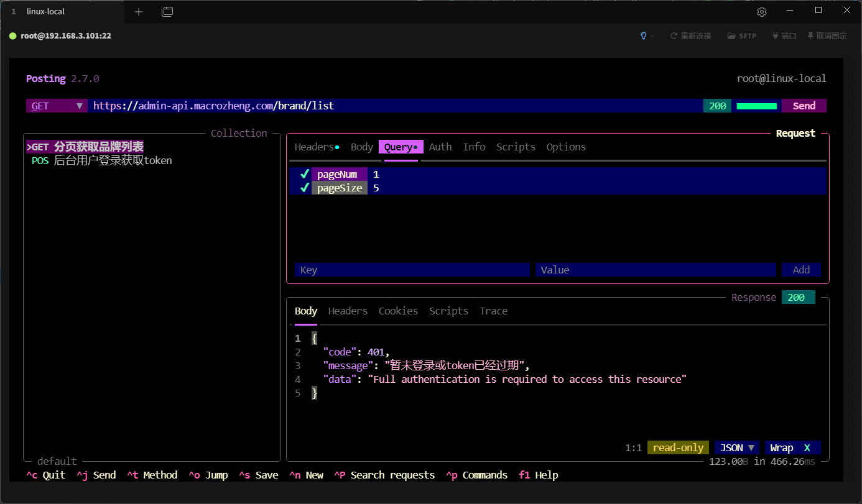Click the reconnect (重新连接) icon
Screen dimensions: 862x504
click(x=674, y=36)
